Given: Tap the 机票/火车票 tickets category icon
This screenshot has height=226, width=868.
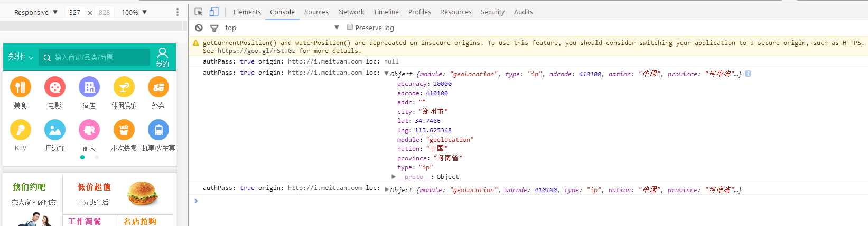Looking at the screenshot, I should (158, 130).
